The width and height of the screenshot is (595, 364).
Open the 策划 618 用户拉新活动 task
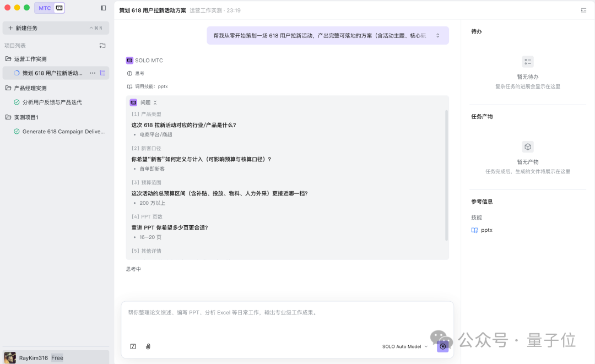(52, 73)
